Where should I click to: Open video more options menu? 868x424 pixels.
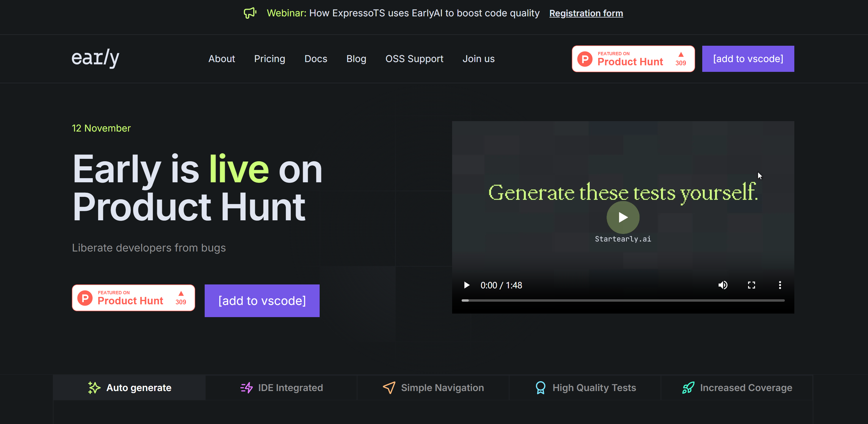780,285
